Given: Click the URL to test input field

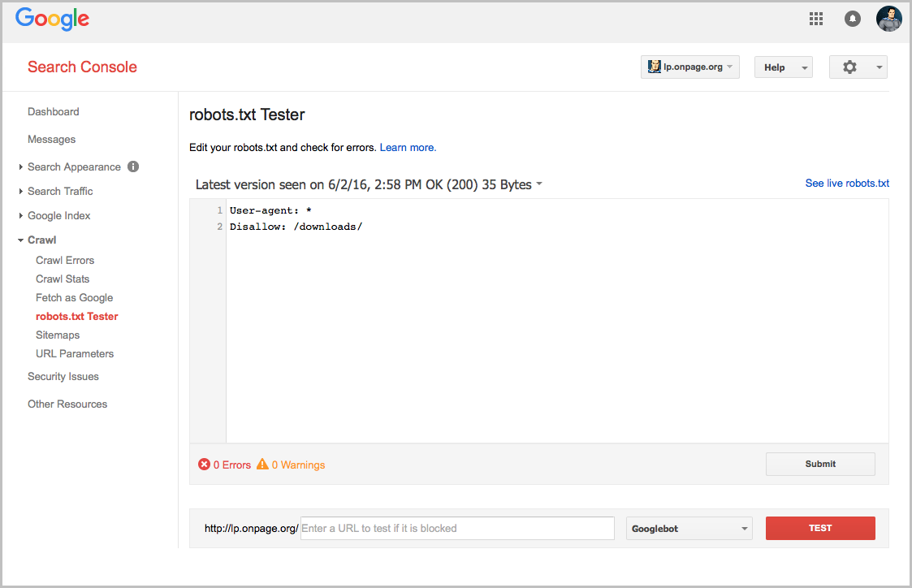Looking at the screenshot, I should pyautogui.click(x=456, y=529).
